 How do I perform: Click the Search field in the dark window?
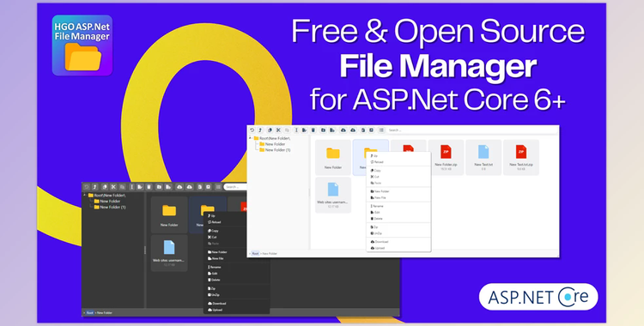(235, 187)
